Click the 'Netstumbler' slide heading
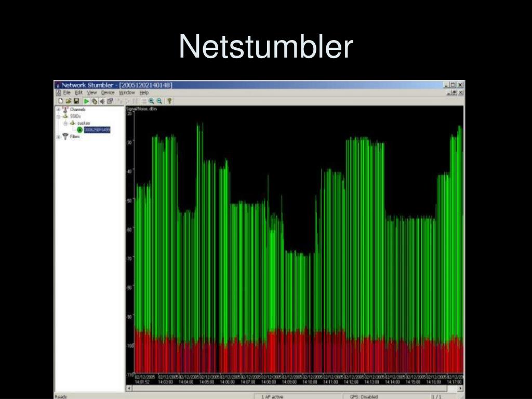 (266, 46)
